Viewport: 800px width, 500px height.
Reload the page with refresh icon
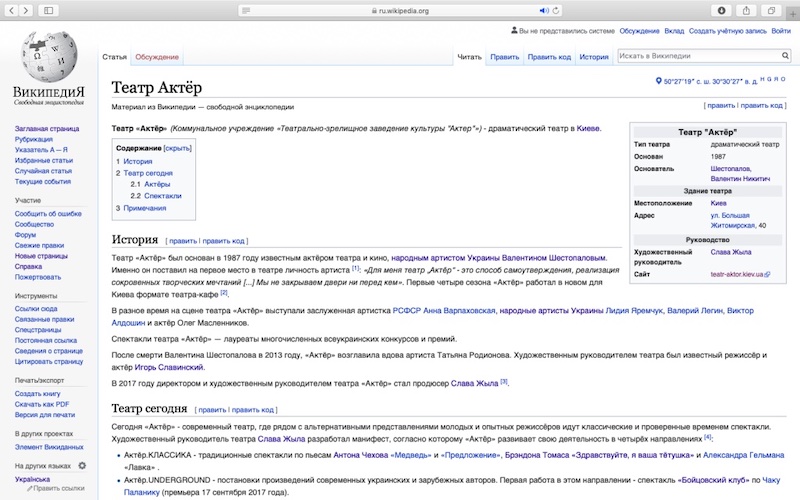[x=556, y=10]
